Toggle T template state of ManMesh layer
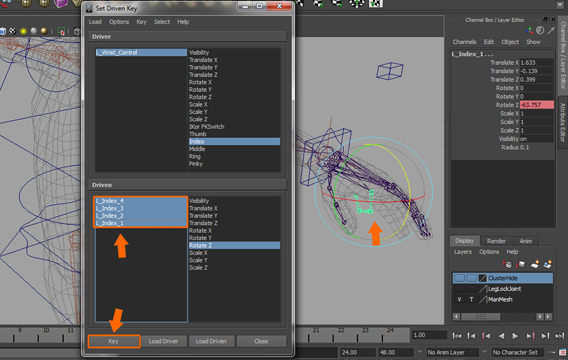Image resolution: width=568 pixels, height=360 pixels. (x=471, y=300)
